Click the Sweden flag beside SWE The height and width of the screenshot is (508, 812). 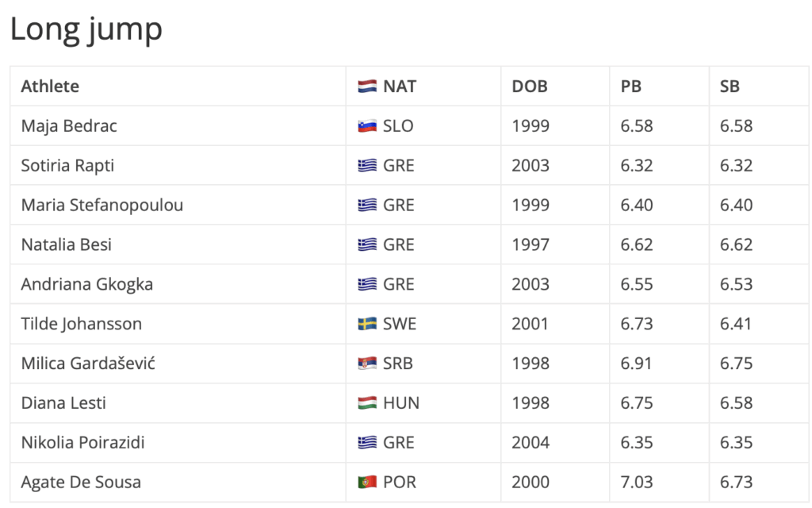point(366,324)
